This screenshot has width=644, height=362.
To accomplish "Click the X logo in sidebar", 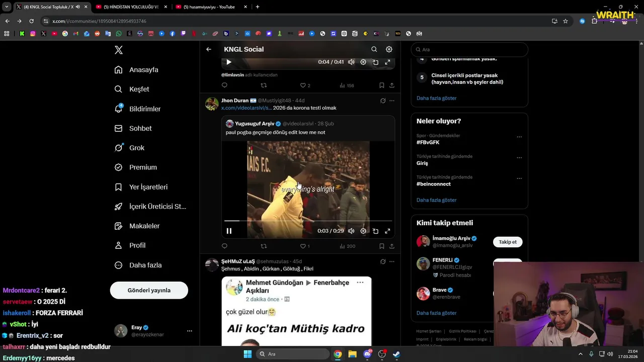I will coord(119,50).
